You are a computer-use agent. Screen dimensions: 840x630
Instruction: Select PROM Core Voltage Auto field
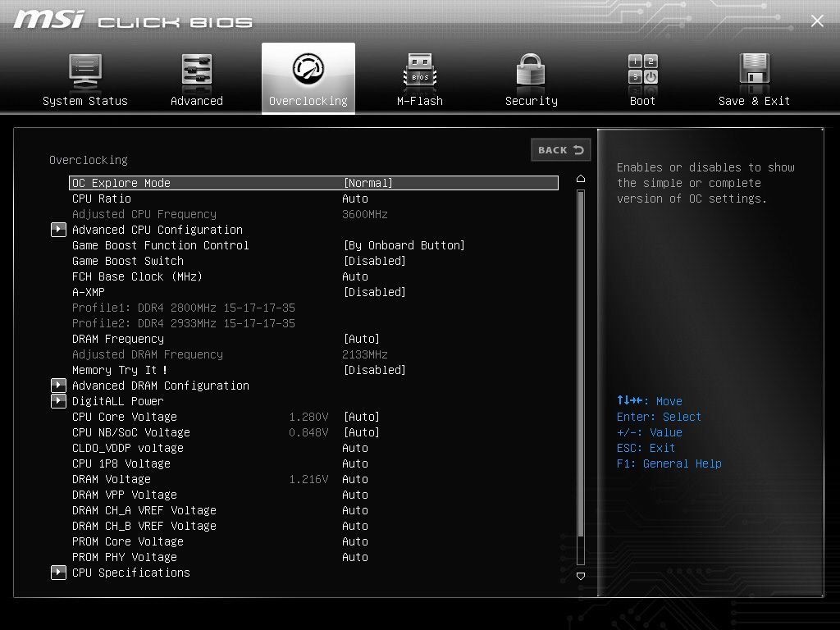click(x=355, y=541)
